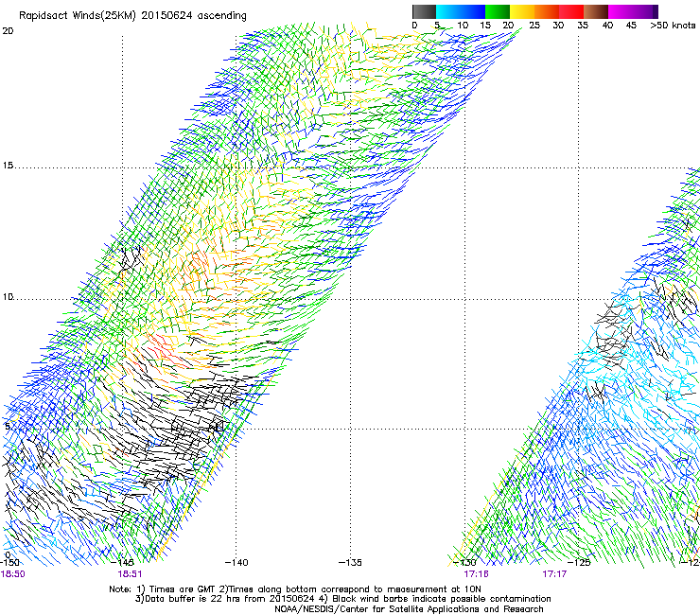Click the red 30-35 knots color swatch
This screenshot has width=700, height=615.
(x=571, y=11)
